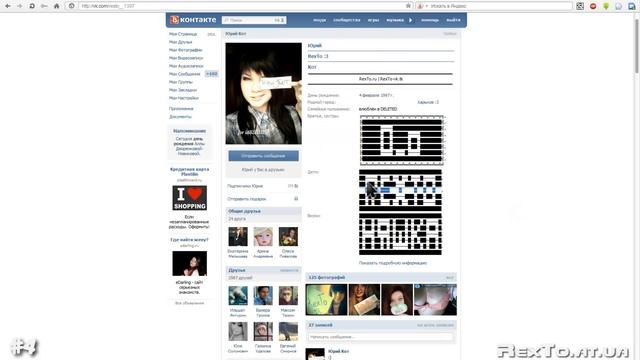Open Мои Видеозаписи in sidebar

coord(186,58)
